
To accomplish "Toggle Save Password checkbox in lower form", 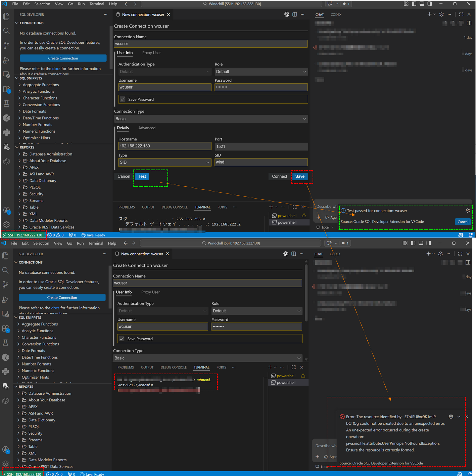I will coord(122,339).
